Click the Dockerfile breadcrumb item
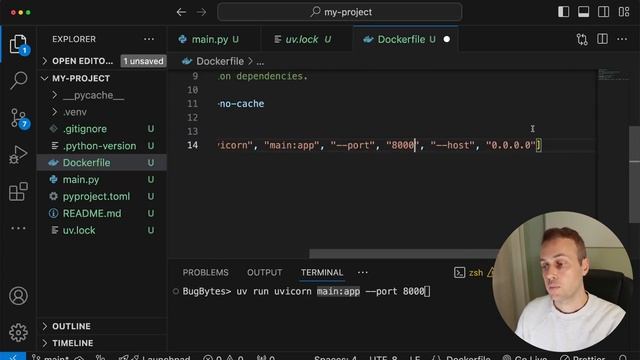The width and height of the screenshot is (640, 360). (213, 61)
